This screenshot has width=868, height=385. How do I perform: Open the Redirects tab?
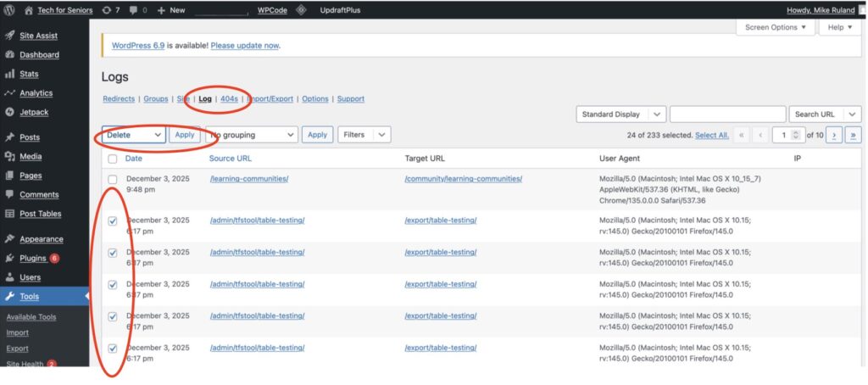click(119, 99)
